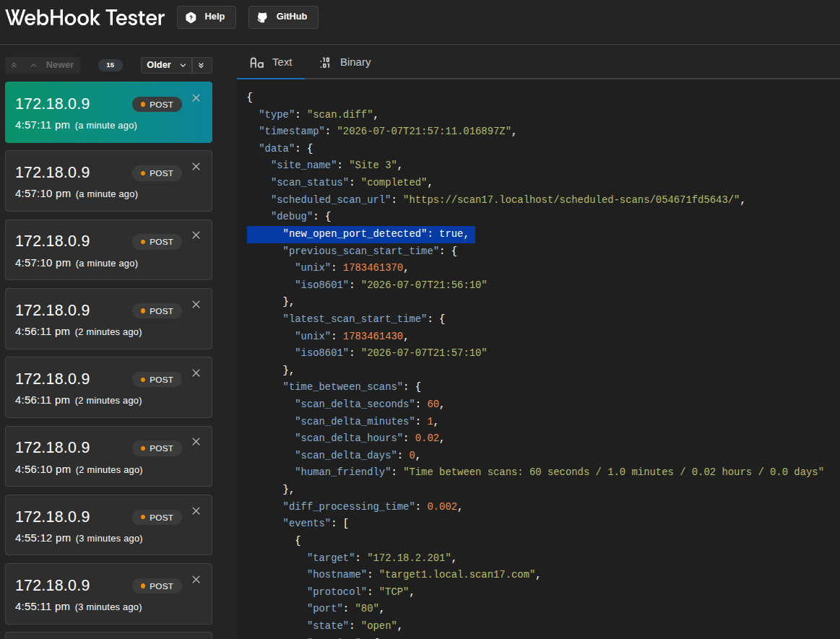Screen dimensions: 840x639
Task: Go to Older request
Action: (x=166, y=65)
